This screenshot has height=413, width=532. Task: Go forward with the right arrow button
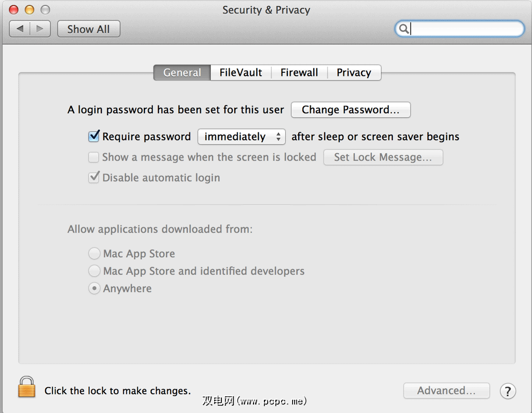40,29
